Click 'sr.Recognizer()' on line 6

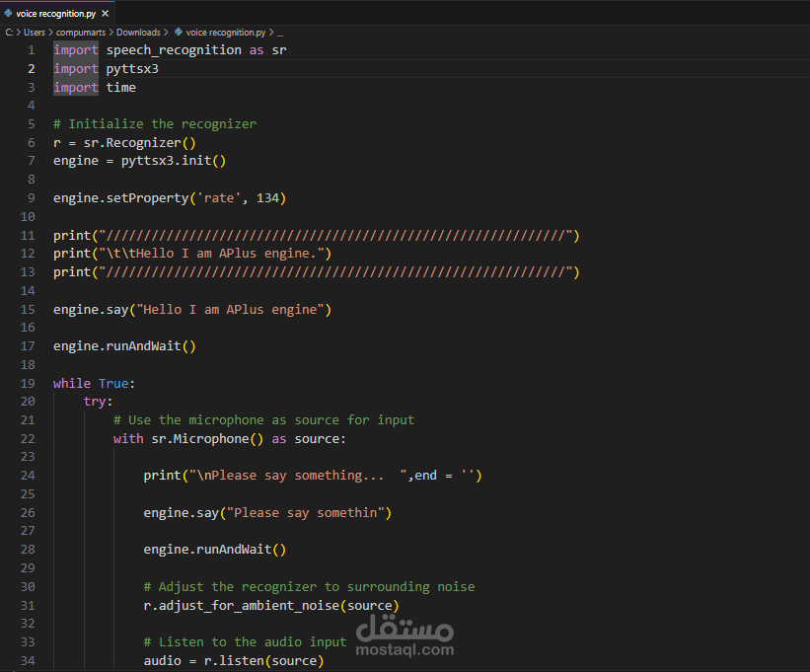[139, 142]
